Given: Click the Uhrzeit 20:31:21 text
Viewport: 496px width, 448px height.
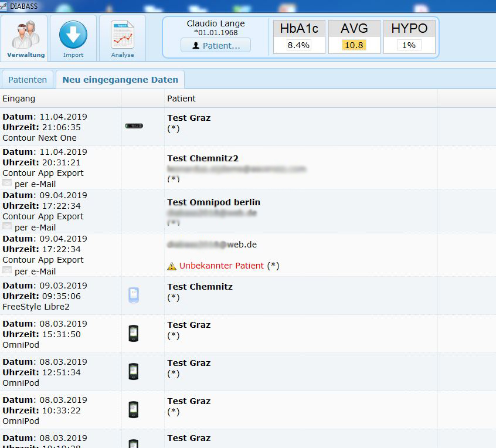Looking at the screenshot, I should coord(42,162).
